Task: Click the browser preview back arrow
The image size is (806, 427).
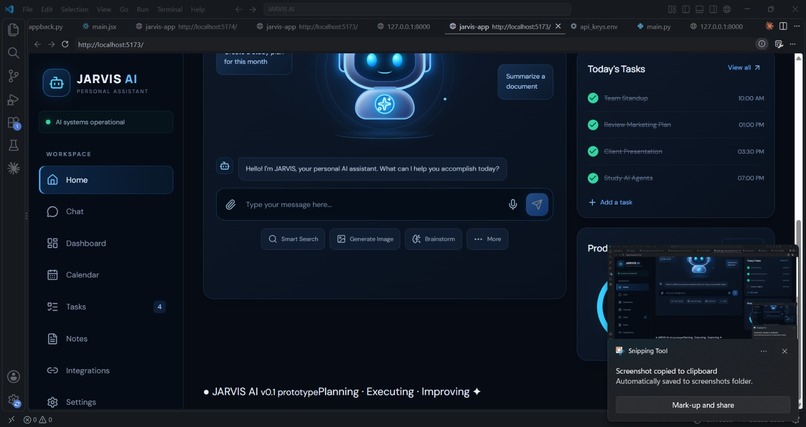Action: [x=38, y=45]
